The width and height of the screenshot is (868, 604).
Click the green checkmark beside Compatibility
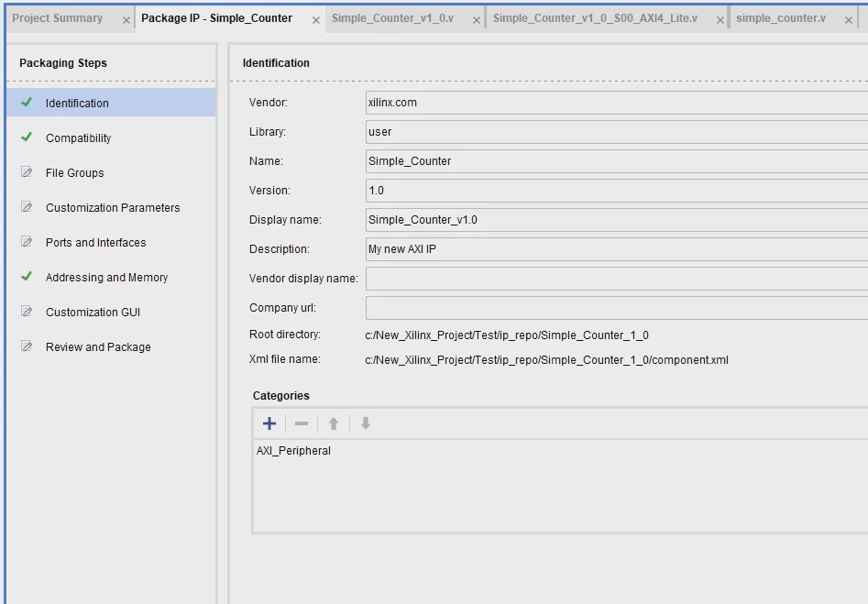27,137
